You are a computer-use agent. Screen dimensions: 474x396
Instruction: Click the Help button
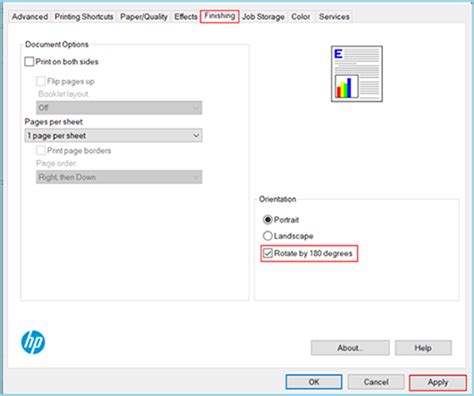[423, 348]
